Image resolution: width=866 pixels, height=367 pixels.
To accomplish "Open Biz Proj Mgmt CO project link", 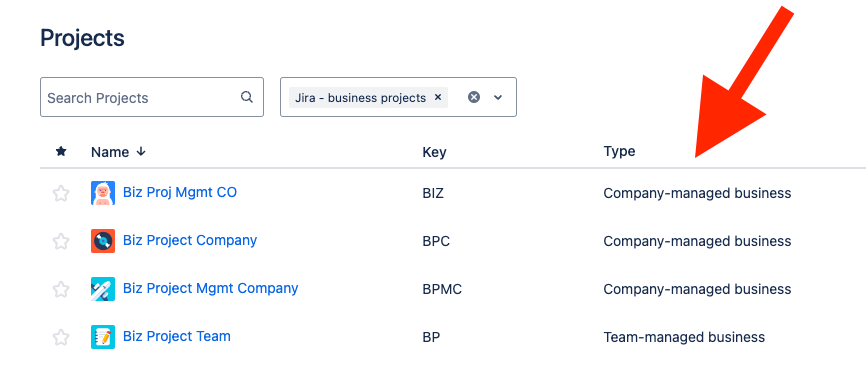I will 179,192.
